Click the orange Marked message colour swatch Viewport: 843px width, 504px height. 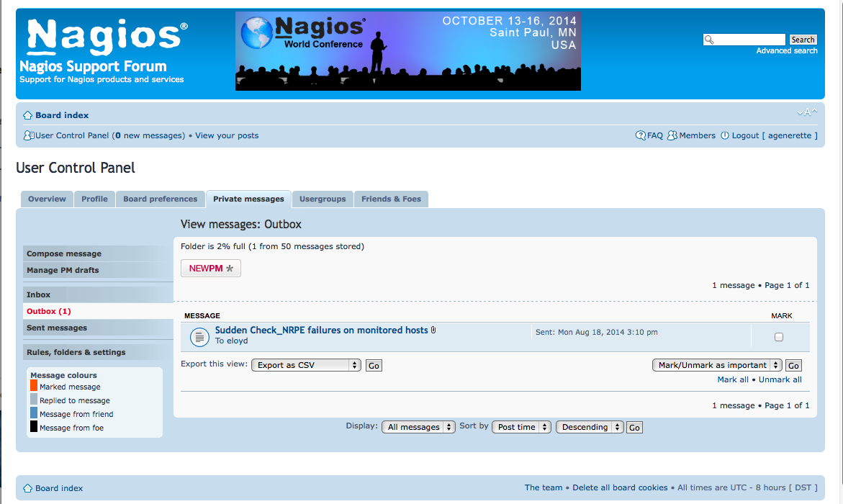(34, 387)
